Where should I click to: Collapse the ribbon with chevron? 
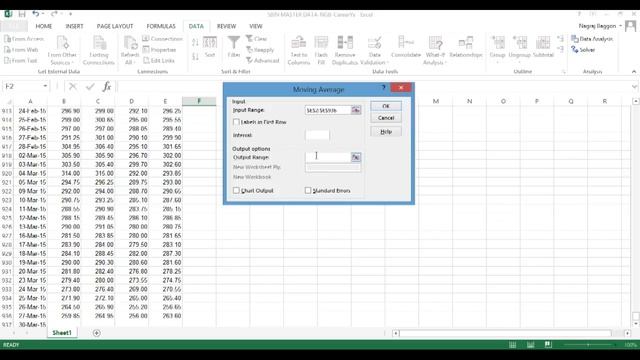(x=633, y=71)
